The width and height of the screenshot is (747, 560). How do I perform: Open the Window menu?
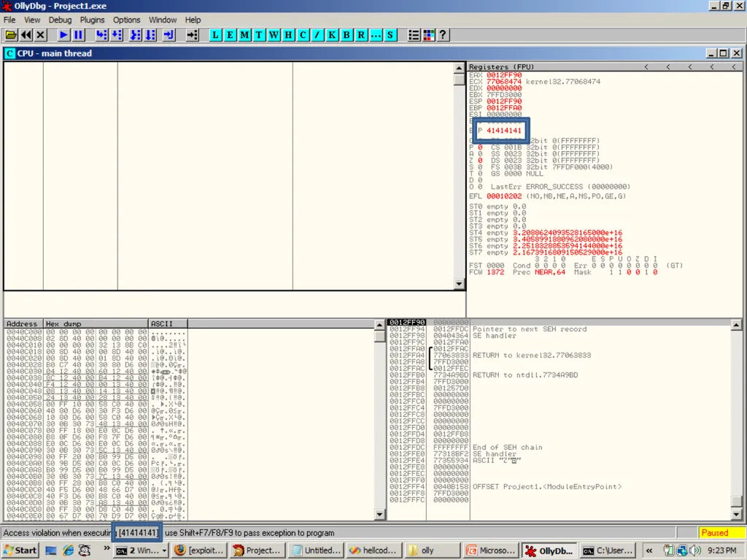point(163,20)
